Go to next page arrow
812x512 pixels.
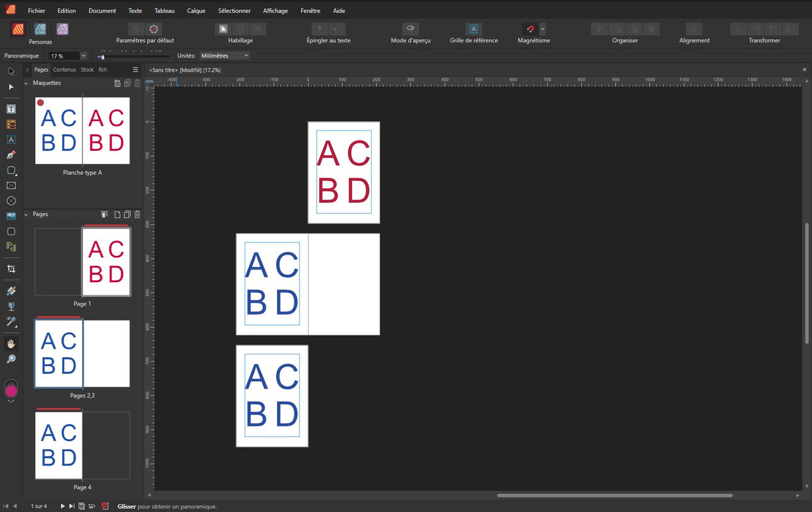click(x=63, y=506)
